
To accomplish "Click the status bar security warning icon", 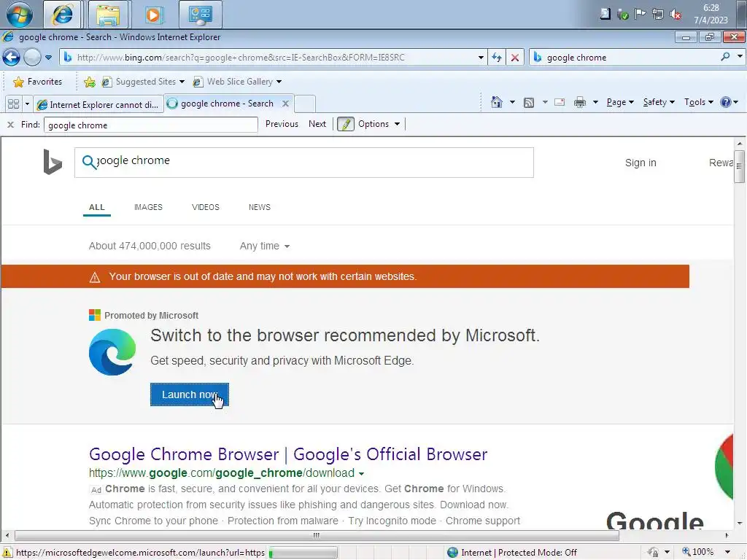I will [x=7, y=553].
